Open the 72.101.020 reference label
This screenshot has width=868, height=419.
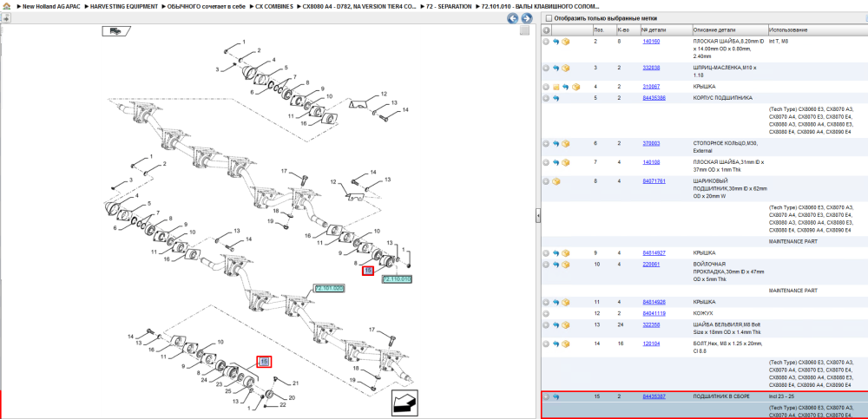[329, 288]
